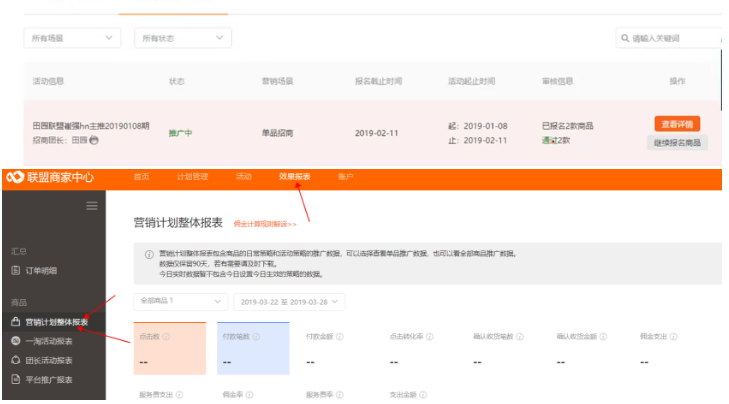This screenshot has height=404, width=729.
Task: Click the magnifier icon in search box
Action: pos(625,38)
